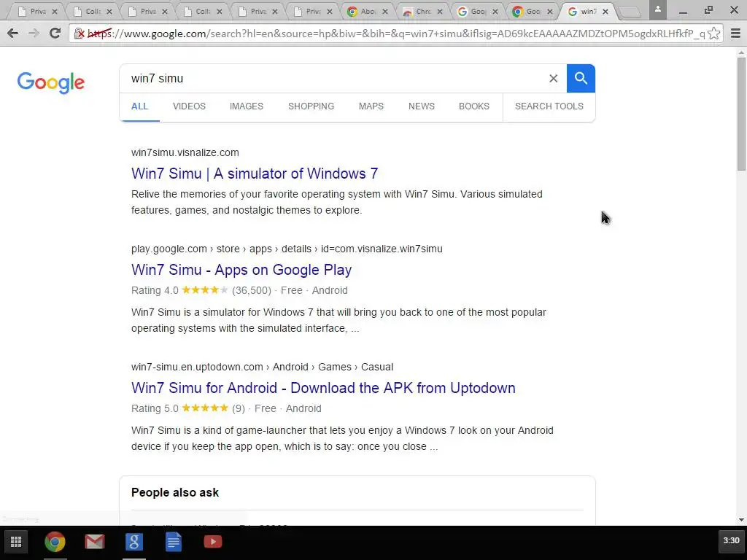Click the win7-simu.en.uptodown.com breadcrumb
This screenshot has height=560, width=747.
click(262, 367)
